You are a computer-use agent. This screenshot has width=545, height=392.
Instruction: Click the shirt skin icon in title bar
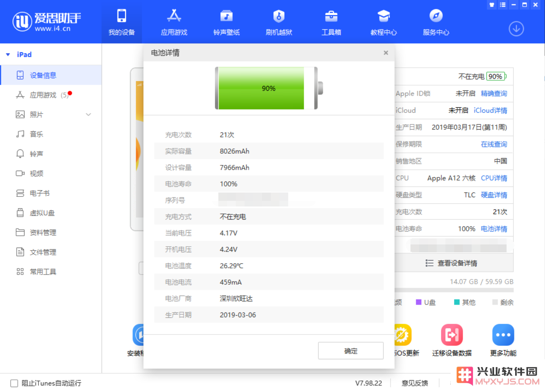(x=492, y=4)
